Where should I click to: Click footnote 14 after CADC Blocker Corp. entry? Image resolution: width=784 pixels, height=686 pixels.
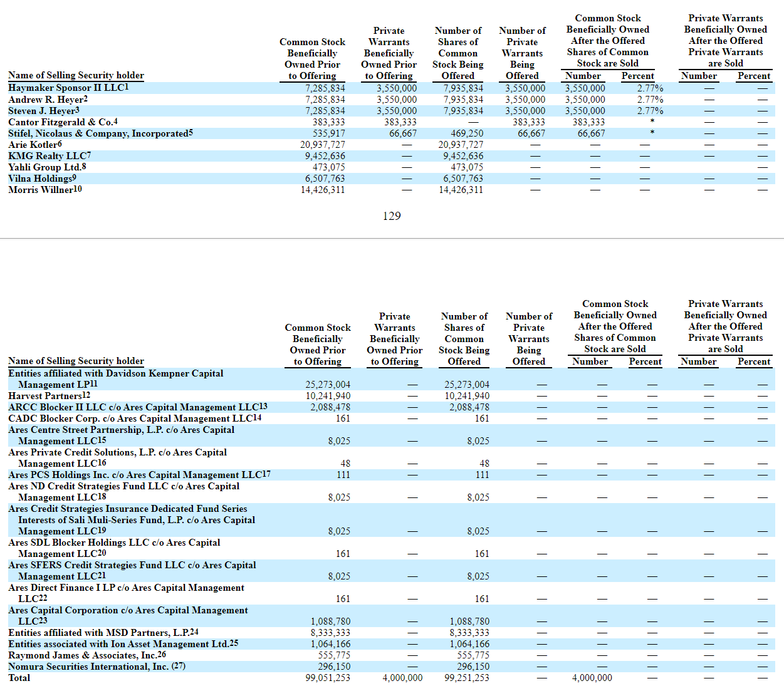[257, 418]
